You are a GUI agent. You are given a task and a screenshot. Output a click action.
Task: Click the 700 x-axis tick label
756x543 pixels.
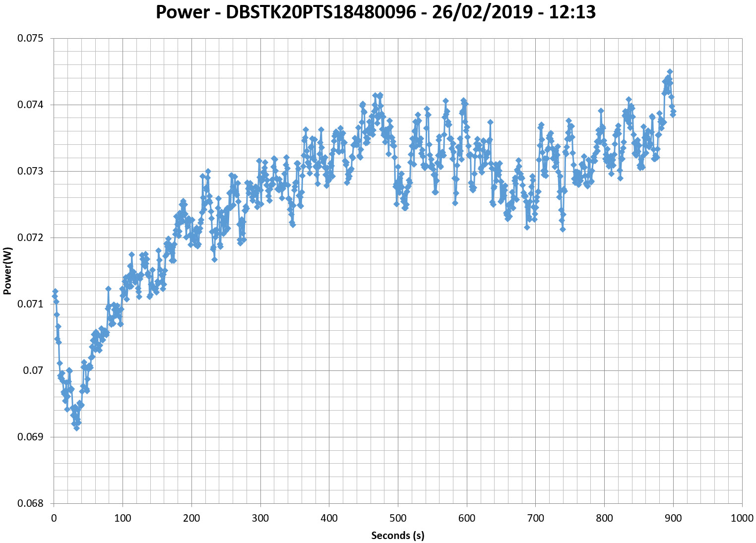[535, 519]
